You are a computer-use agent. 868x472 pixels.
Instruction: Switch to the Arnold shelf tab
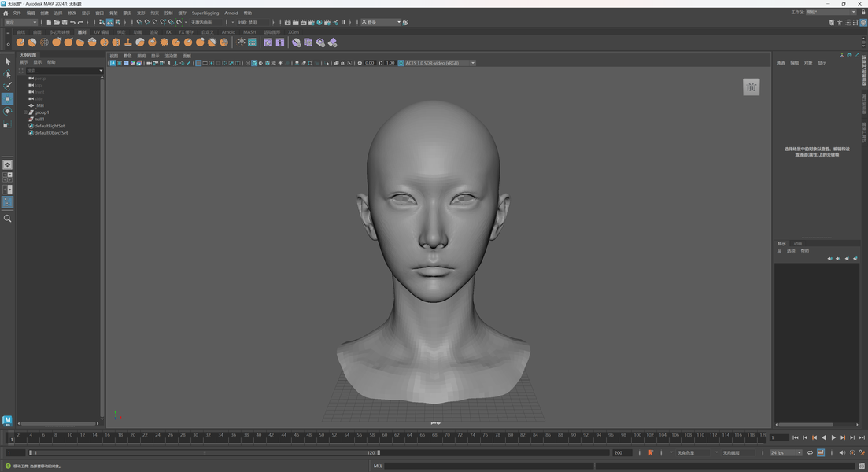[x=229, y=32]
